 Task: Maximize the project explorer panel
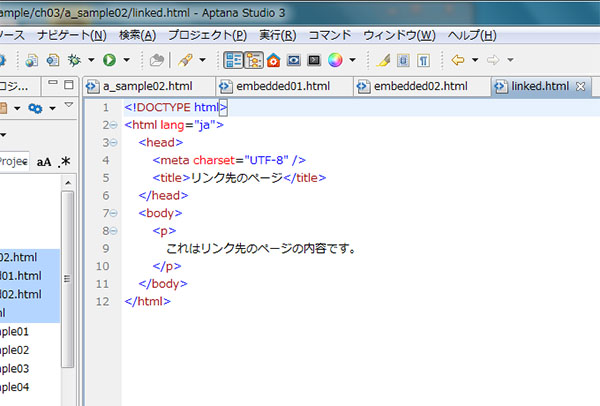tap(69, 85)
